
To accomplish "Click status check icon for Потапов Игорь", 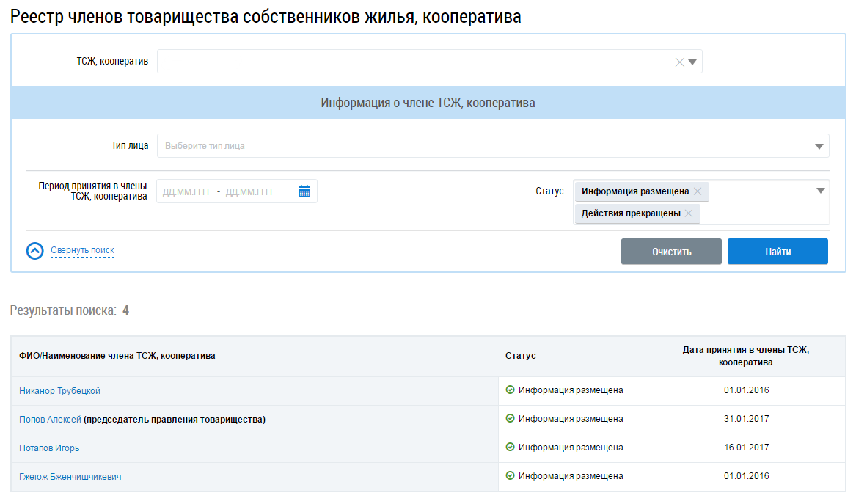I will click(x=511, y=448).
